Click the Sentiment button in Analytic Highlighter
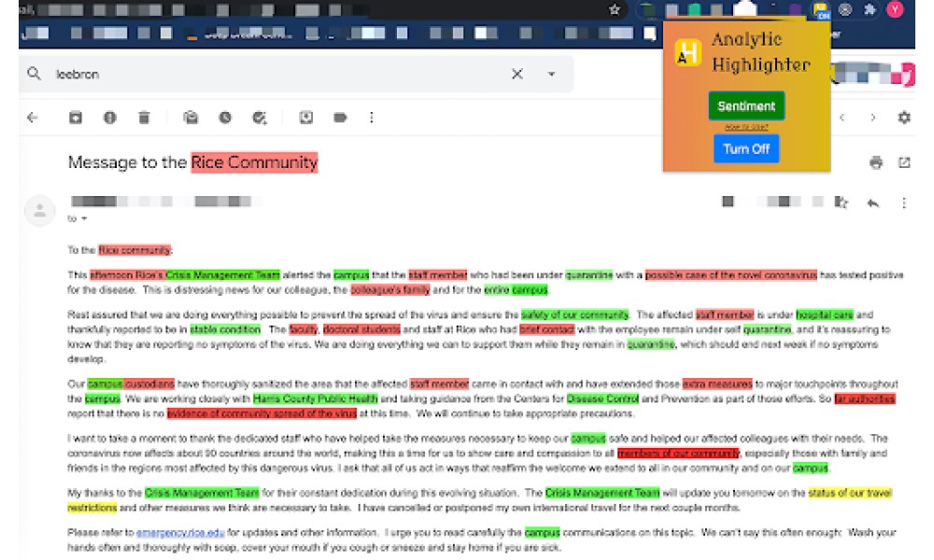The image size is (934, 560). tap(746, 105)
